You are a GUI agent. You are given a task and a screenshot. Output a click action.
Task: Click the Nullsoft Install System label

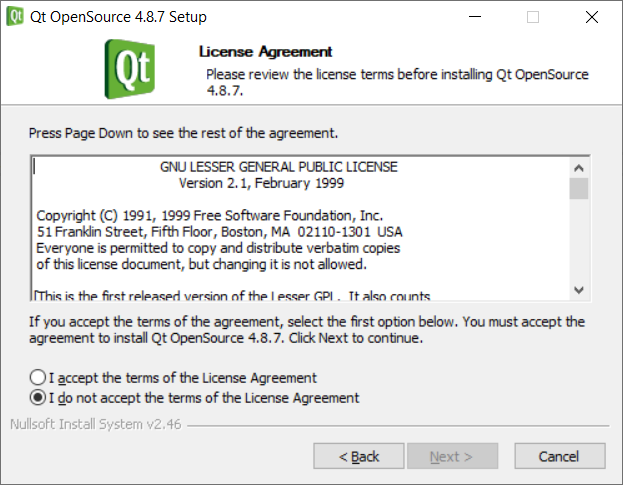coord(94,424)
